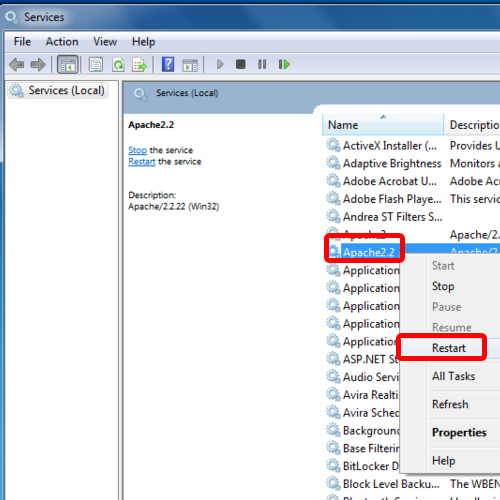The width and height of the screenshot is (500, 500).
Task: Click the Services icon in the title bar
Action: click(12, 17)
